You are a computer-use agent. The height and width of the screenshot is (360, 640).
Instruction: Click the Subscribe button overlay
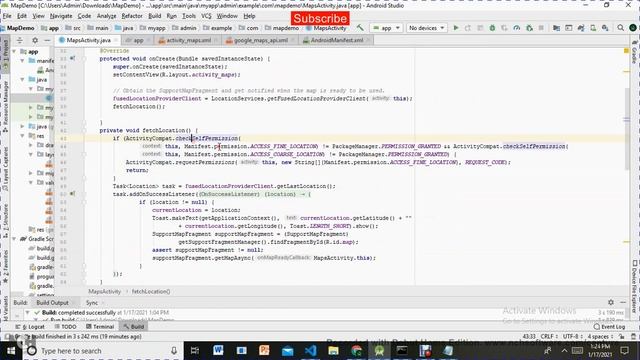click(x=320, y=18)
